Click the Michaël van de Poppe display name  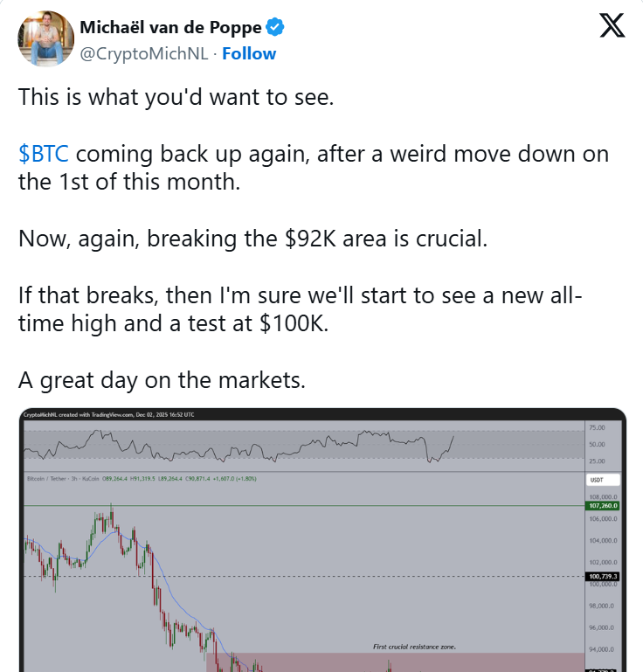click(x=170, y=28)
